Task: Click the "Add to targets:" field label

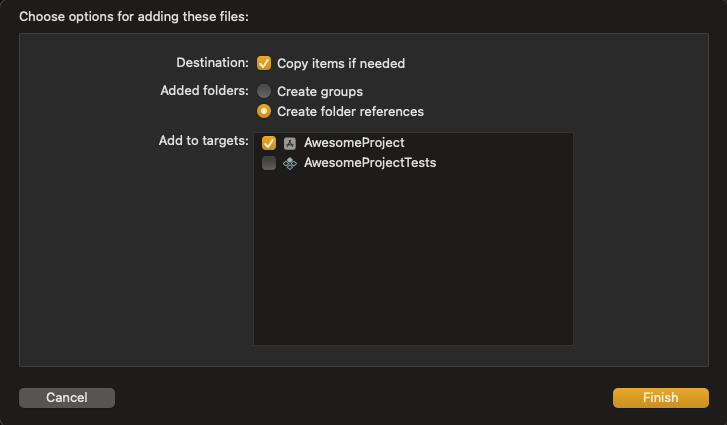Action: pos(203,141)
